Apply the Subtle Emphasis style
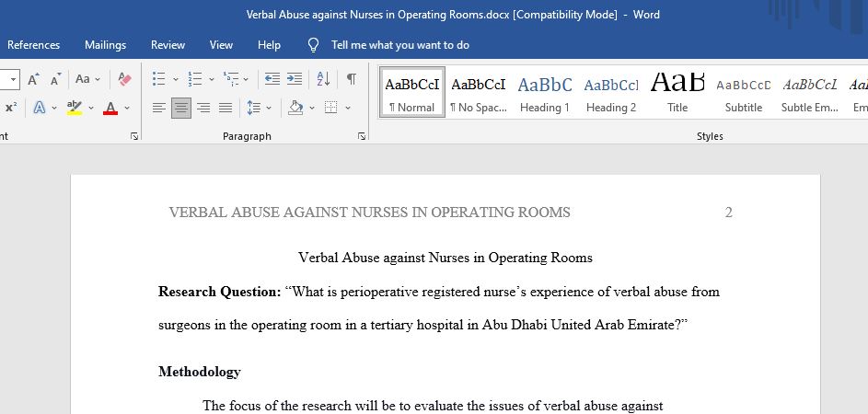 pyautogui.click(x=810, y=92)
